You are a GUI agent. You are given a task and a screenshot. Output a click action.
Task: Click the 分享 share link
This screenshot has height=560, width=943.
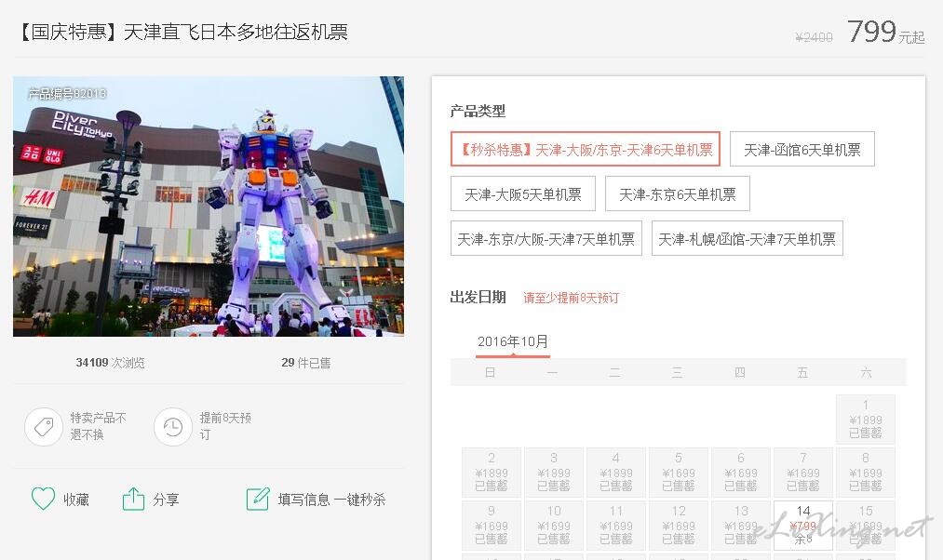click(x=166, y=500)
